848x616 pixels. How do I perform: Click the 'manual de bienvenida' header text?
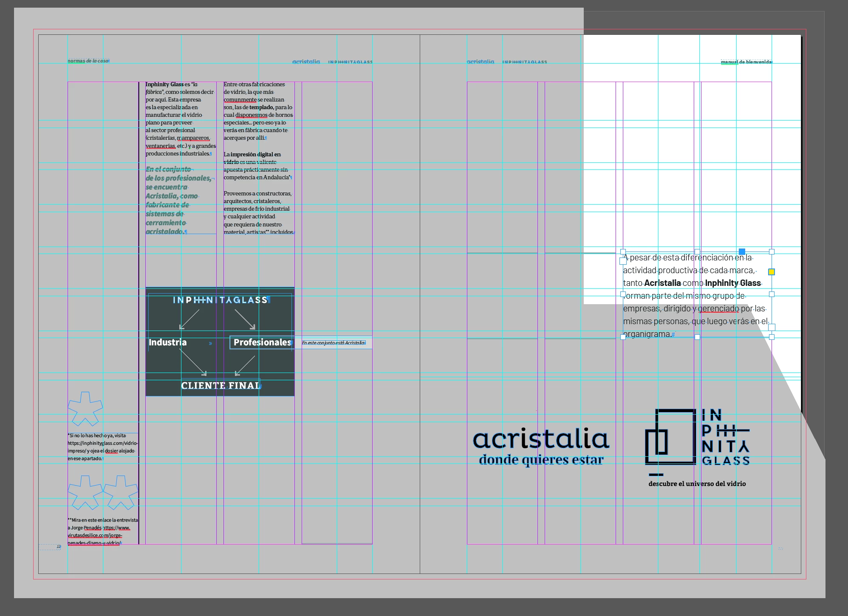746,62
